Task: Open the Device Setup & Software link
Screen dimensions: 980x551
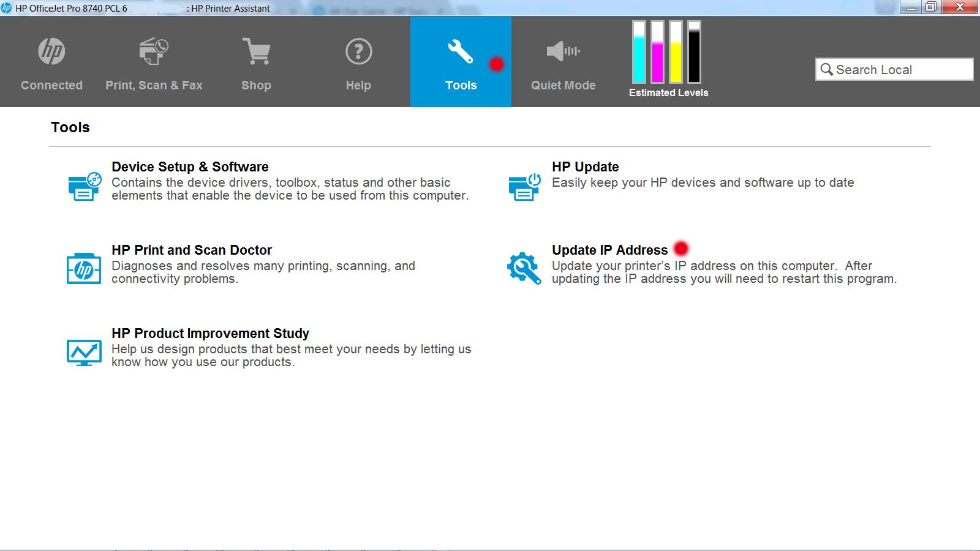Action: coord(190,167)
